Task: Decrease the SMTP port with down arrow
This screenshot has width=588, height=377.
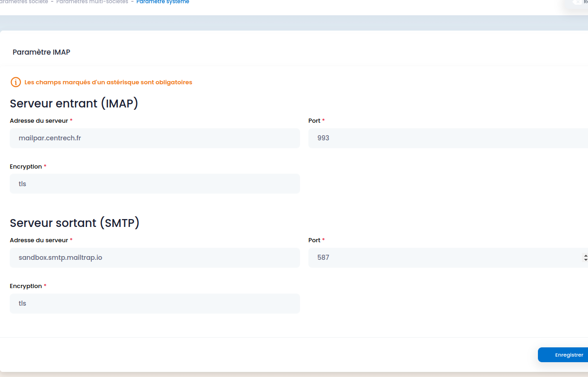Action: coord(586,260)
